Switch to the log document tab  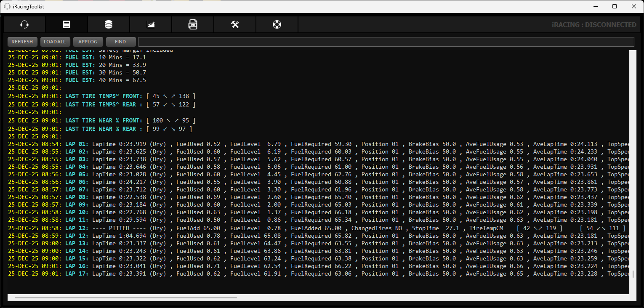pos(67,24)
